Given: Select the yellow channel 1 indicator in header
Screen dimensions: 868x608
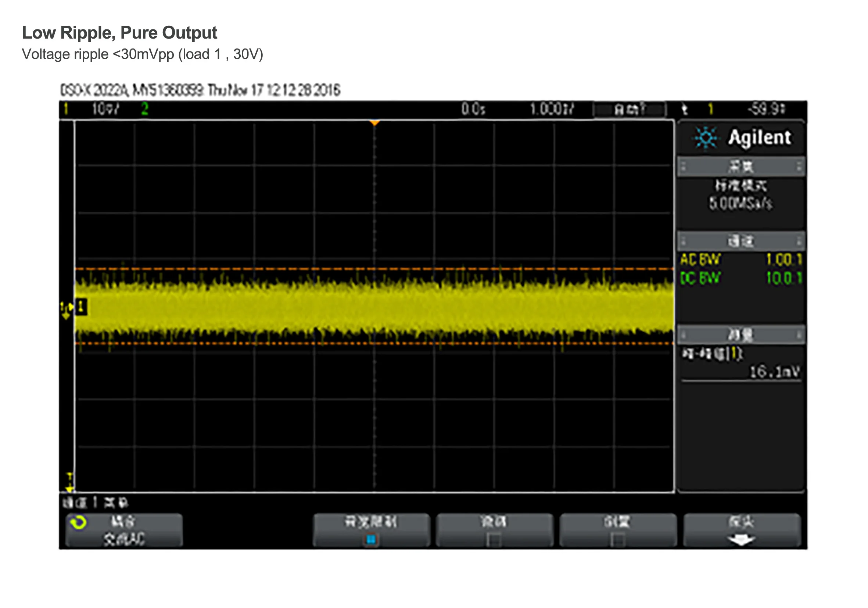Looking at the screenshot, I should 66,109.
